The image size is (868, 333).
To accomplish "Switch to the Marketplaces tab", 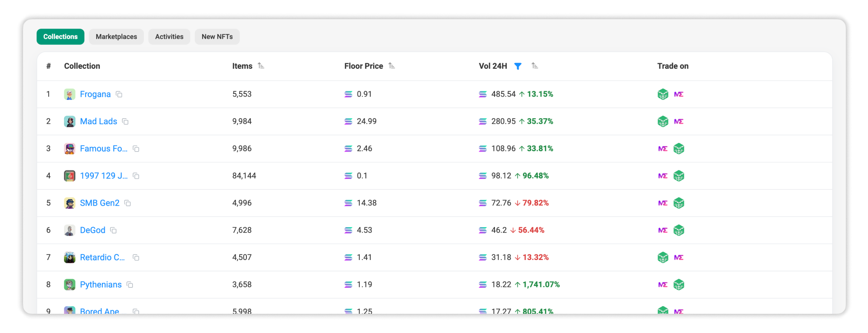I will tap(116, 37).
